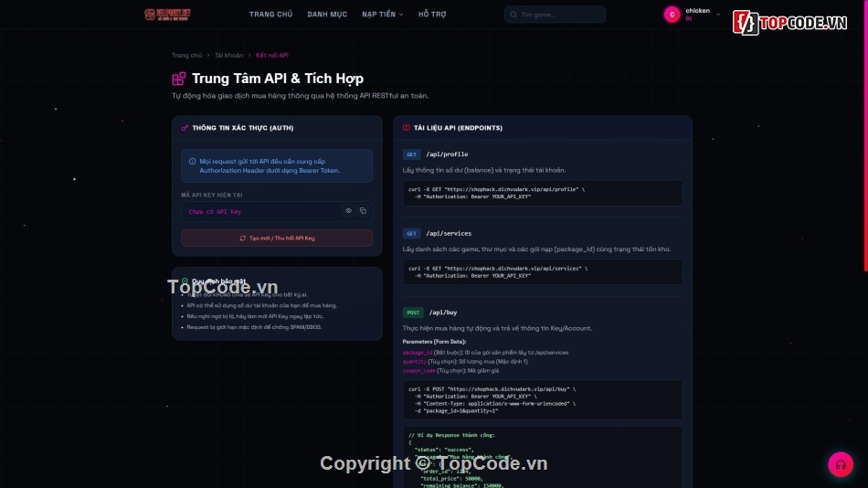
Task: Open the TRANG CHỦ menu item
Action: click(x=270, y=15)
